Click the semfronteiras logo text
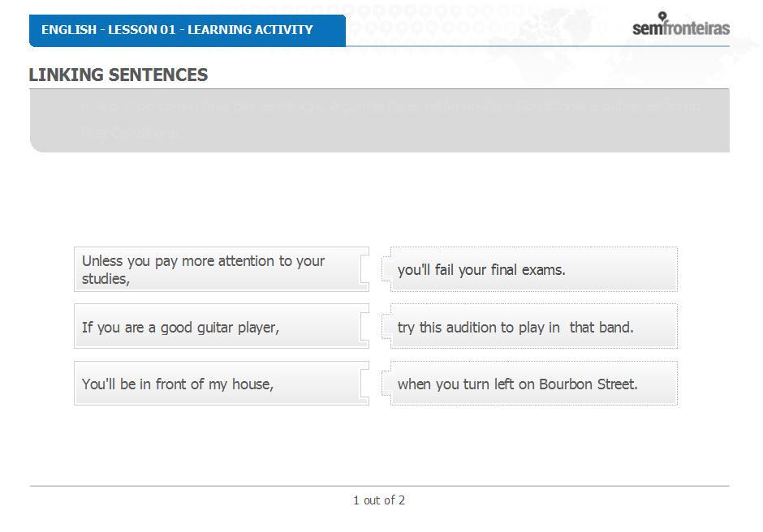763x532 pixels. [x=681, y=28]
